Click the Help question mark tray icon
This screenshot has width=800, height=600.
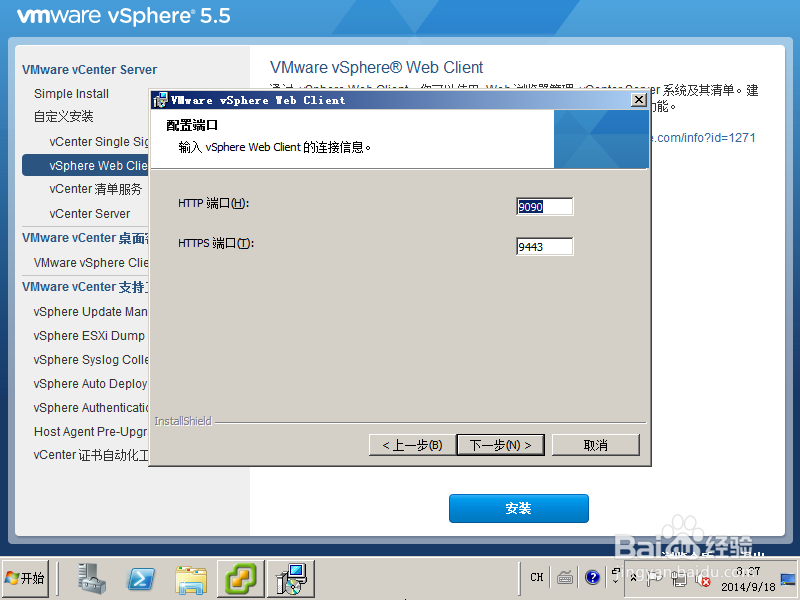[592, 577]
